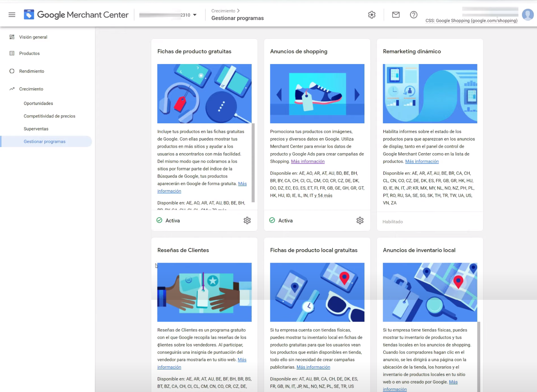
Task: Click the Remarketing dinámico title
Action: tap(412, 51)
